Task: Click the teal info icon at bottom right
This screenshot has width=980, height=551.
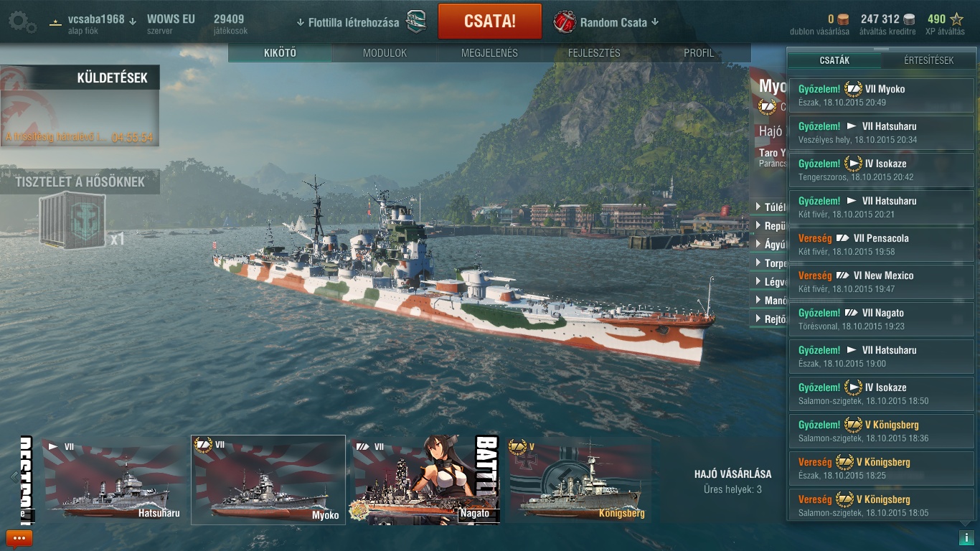Action: pyautogui.click(x=964, y=537)
